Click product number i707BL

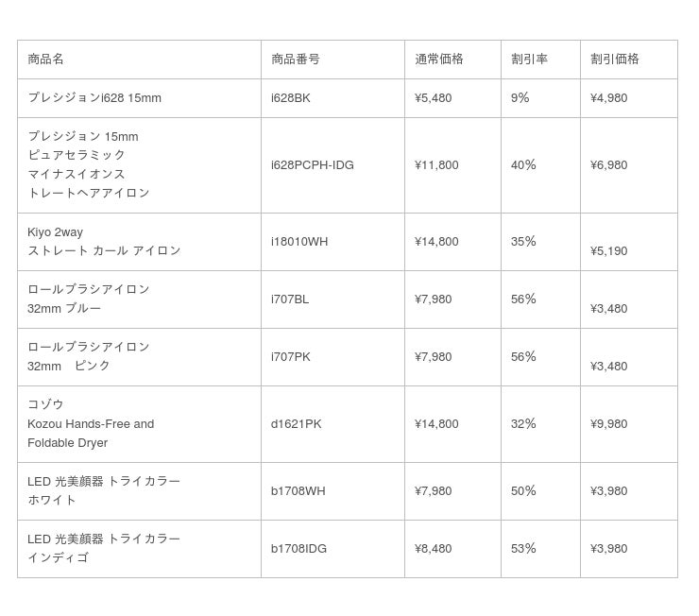click(x=290, y=299)
